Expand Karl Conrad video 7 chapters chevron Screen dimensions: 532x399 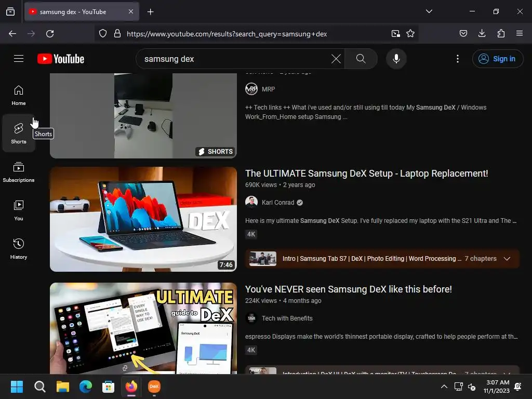[507, 259]
